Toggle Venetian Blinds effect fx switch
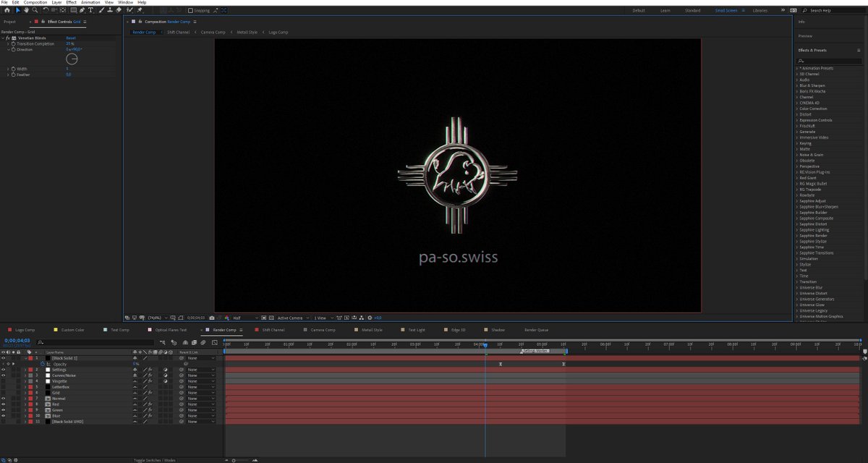The height and width of the screenshot is (463, 868). [x=7, y=38]
